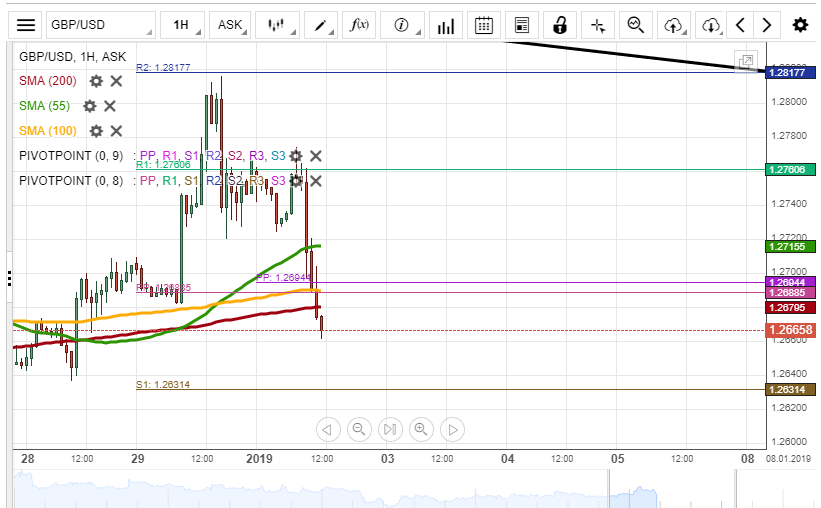Click the S1: 1.26314 line label

tap(163, 384)
